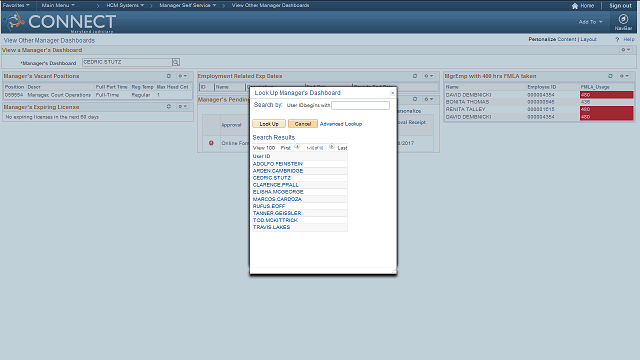Image resolution: width=640 pixels, height=360 pixels.
Task: Select TANNER.GEISSLER from results
Action: [x=277, y=213]
